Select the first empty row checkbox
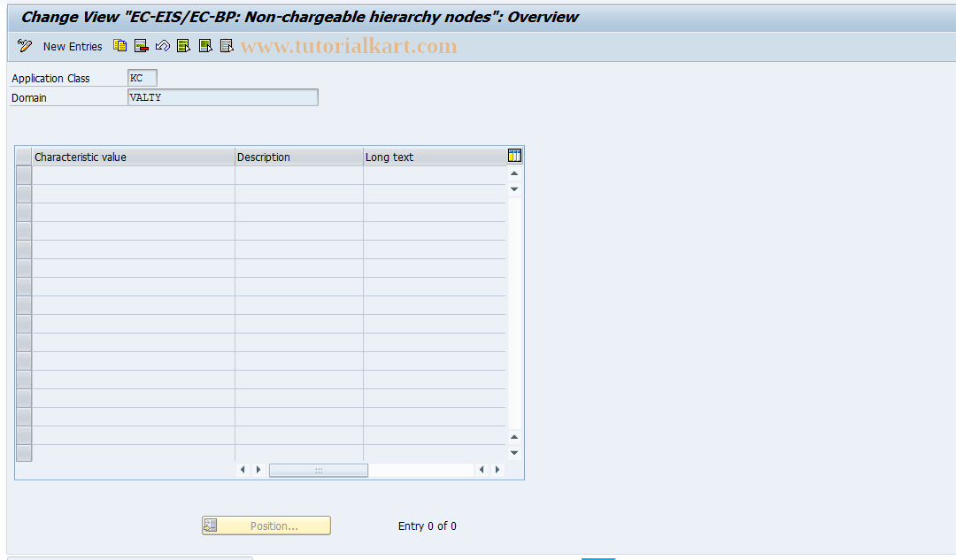The height and width of the screenshot is (560, 956). click(23, 173)
